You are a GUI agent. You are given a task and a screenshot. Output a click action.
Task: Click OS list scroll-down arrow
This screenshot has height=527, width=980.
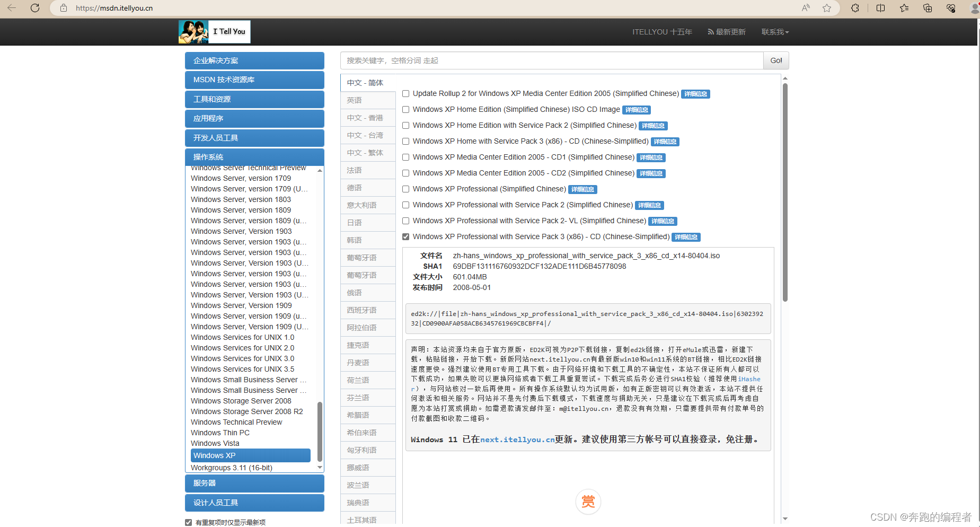coord(320,467)
